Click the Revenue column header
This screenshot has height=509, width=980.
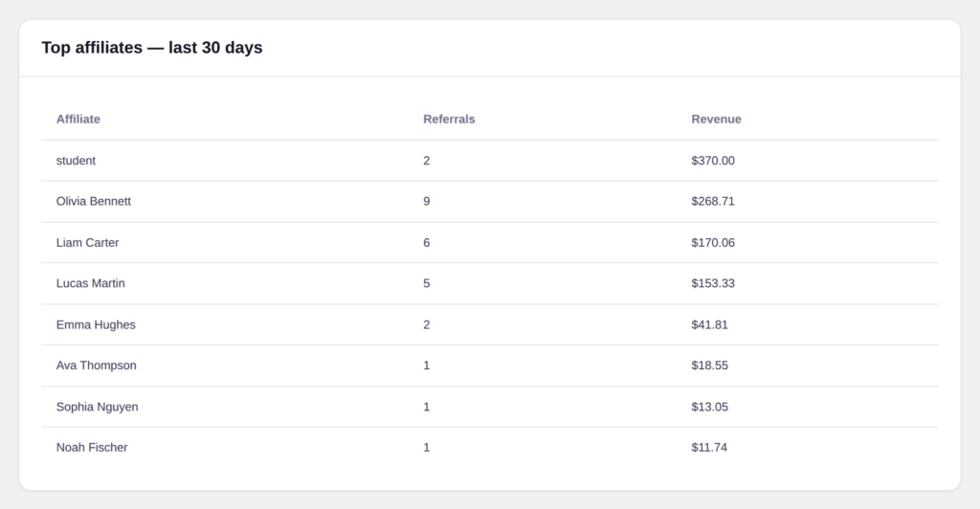[x=716, y=120]
